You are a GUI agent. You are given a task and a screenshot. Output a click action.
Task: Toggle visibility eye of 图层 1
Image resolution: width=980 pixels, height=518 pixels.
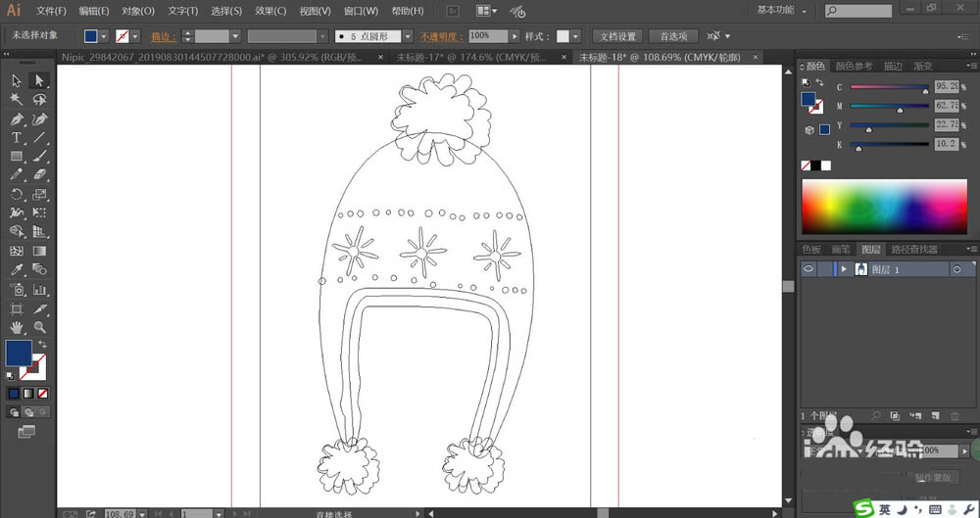pos(808,269)
